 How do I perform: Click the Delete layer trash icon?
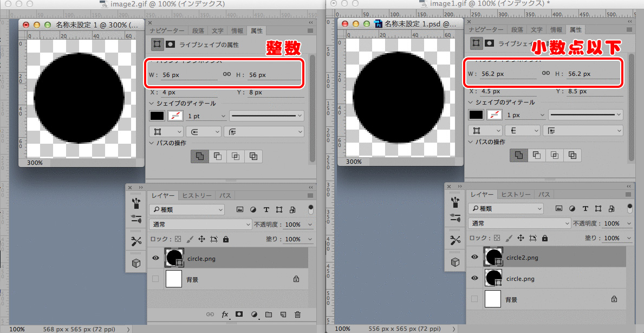(296, 315)
